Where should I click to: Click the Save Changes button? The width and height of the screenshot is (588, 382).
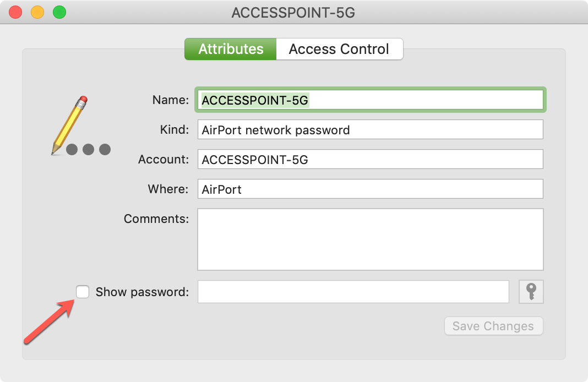coord(493,326)
